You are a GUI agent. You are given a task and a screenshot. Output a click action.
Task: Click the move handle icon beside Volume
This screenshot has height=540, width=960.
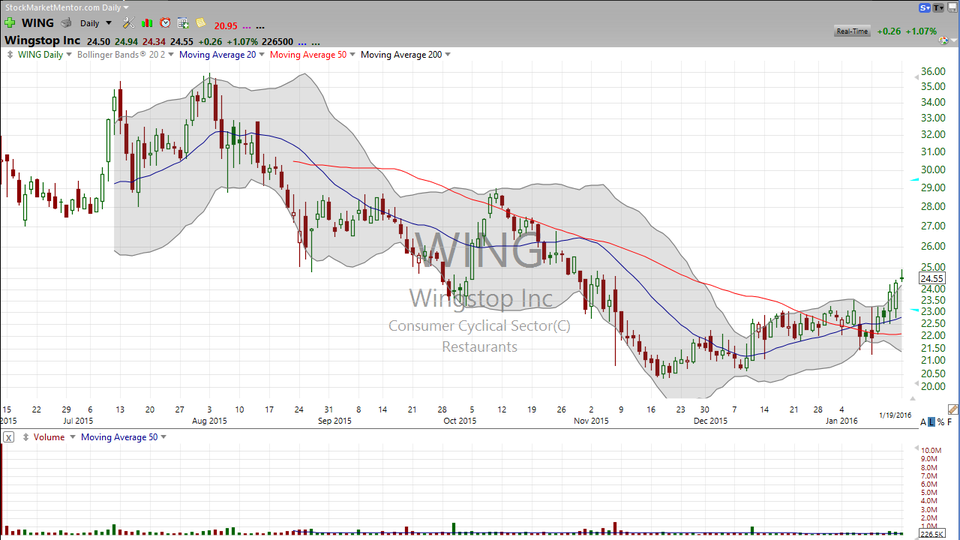click(26, 437)
